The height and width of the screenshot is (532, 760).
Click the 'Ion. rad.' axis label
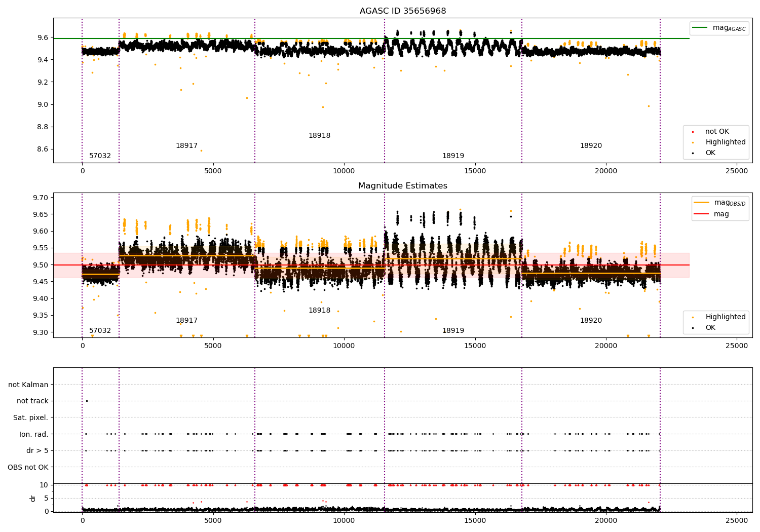34,435
